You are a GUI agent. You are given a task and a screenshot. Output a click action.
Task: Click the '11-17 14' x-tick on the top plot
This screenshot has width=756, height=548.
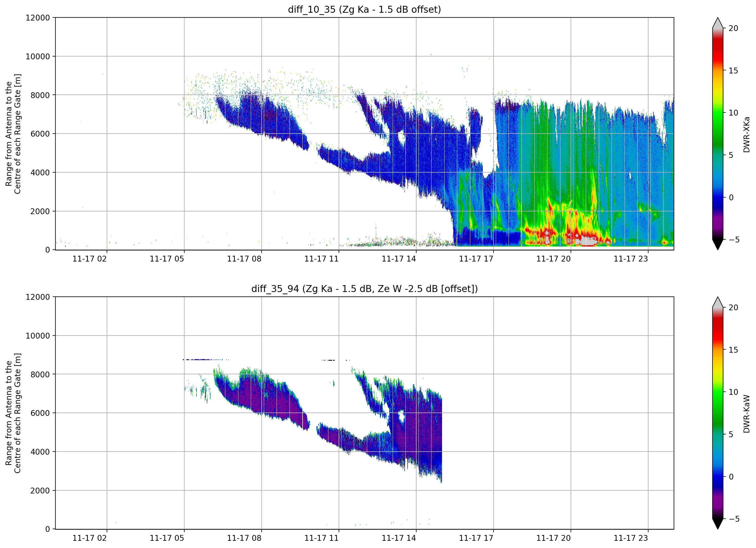coord(399,259)
